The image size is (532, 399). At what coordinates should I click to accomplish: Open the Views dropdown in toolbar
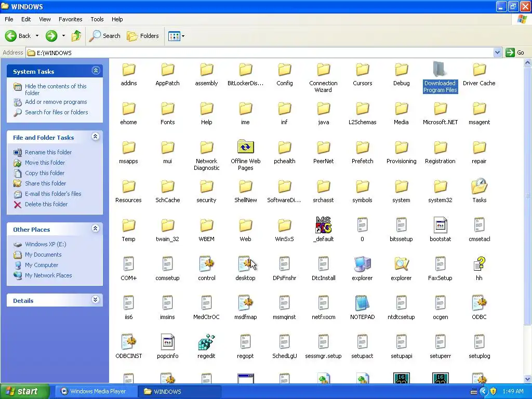[x=177, y=36]
